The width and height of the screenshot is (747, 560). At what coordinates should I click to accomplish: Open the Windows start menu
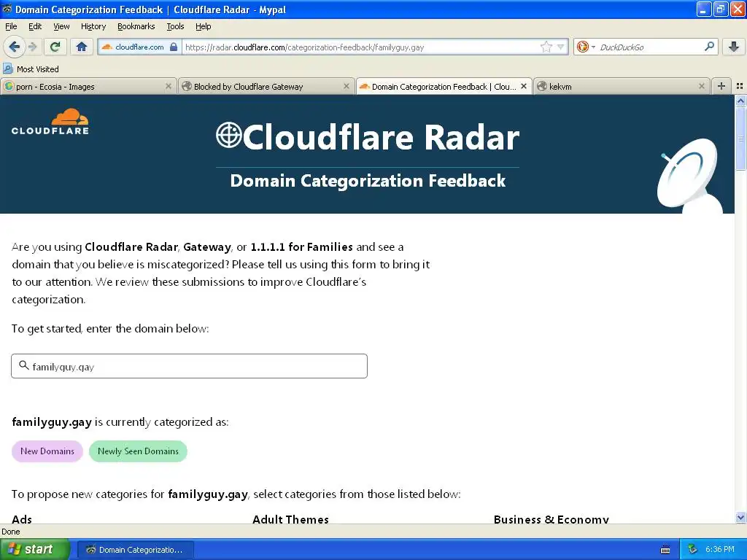click(x=35, y=549)
